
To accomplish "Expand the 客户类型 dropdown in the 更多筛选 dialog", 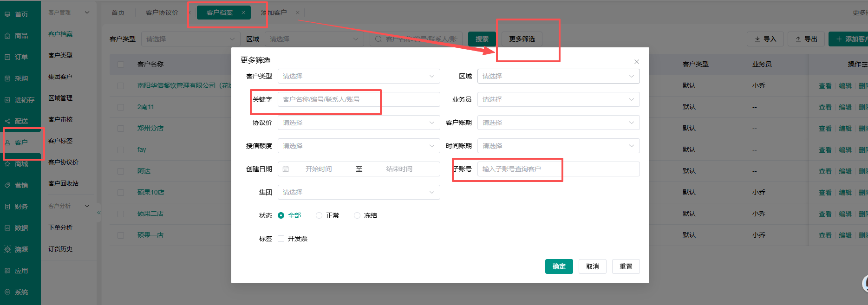I will [x=359, y=76].
